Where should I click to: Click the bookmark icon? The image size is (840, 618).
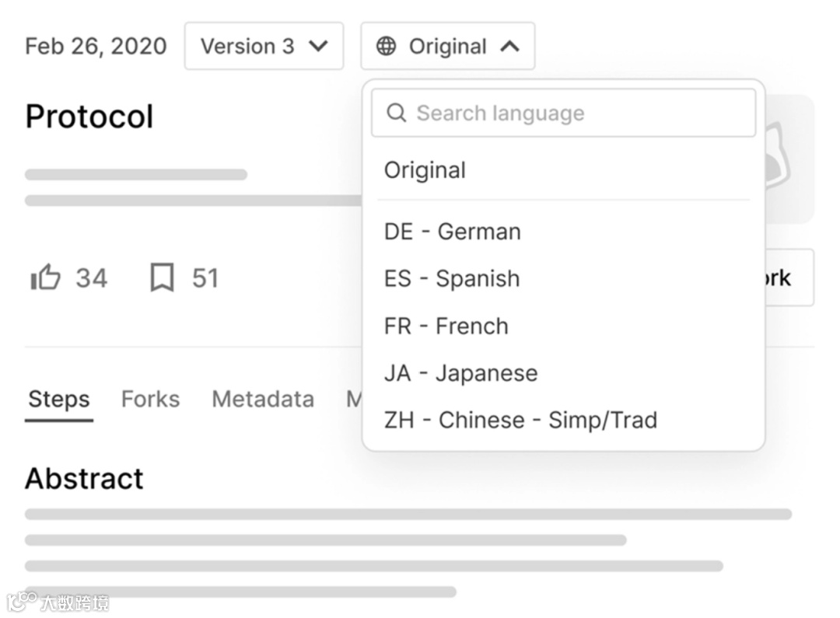[162, 278]
